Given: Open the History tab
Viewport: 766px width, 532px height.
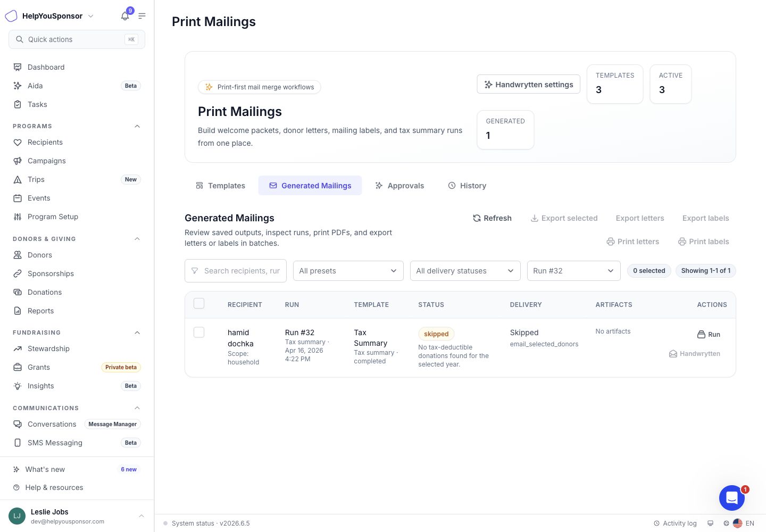Looking at the screenshot, I should tap(467, 186).
